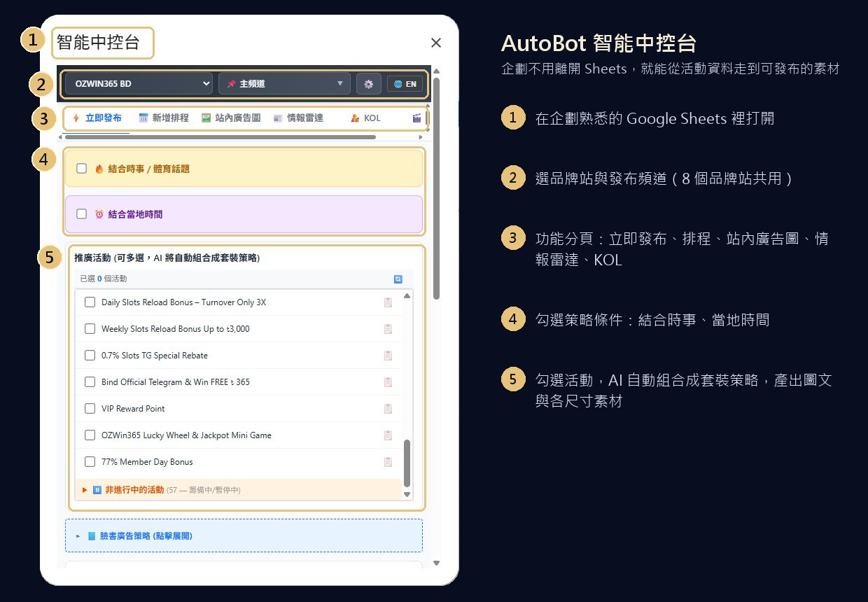Open OZWIN365 BD brand dropdown
The height and width of the screenshot is (602, 868).
[x=139, y=83]
